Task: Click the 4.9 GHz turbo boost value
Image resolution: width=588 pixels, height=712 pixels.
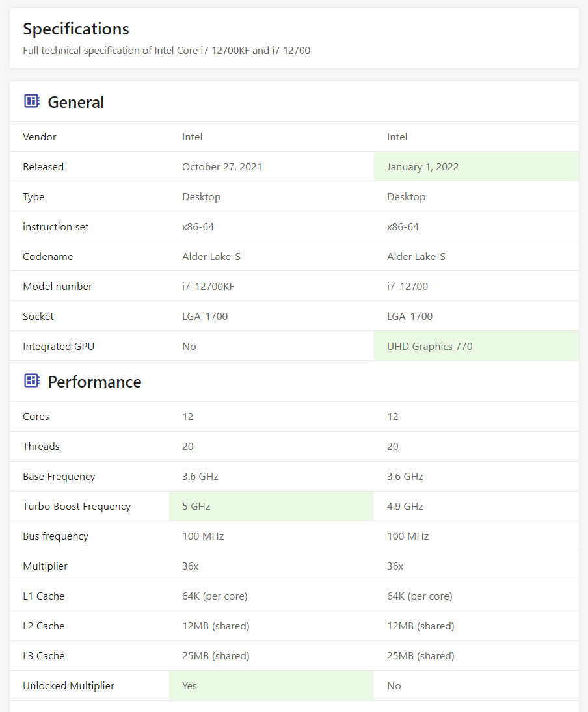Action: [405, 506]
